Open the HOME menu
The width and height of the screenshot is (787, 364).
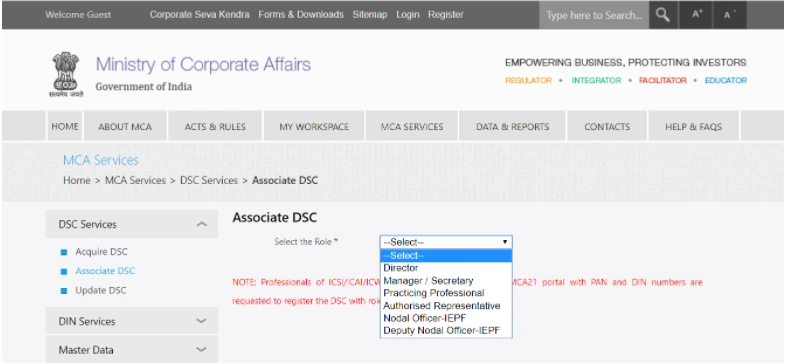[x=65, y=127]
